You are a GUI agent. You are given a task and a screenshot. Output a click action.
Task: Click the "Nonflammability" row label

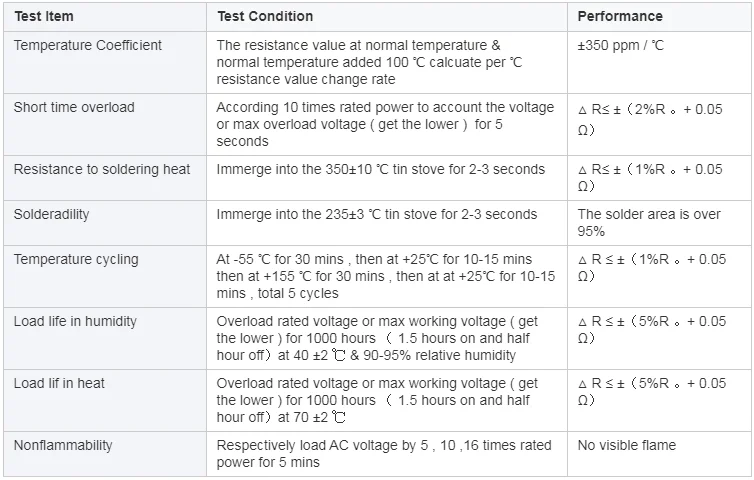63,445
